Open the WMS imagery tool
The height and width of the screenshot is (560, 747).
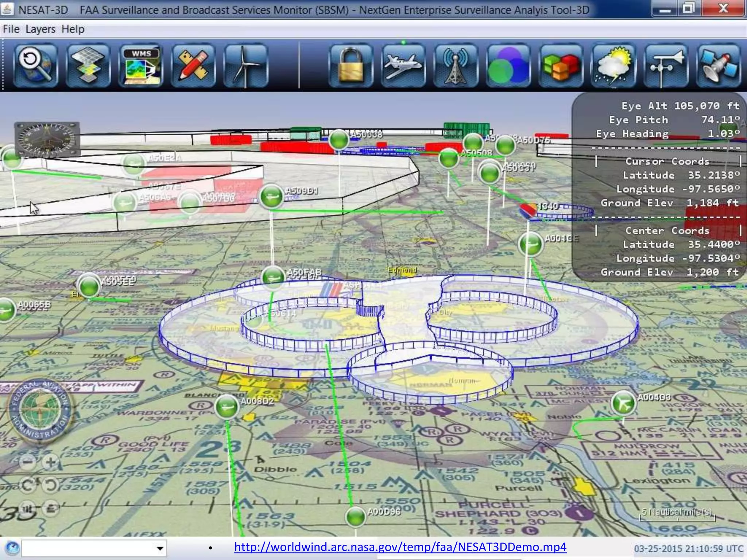(141, 66)
